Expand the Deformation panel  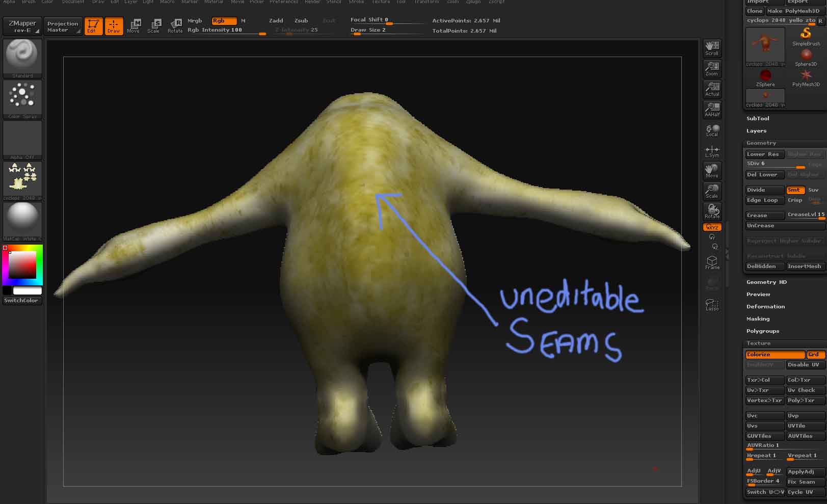tap(765, 306)
